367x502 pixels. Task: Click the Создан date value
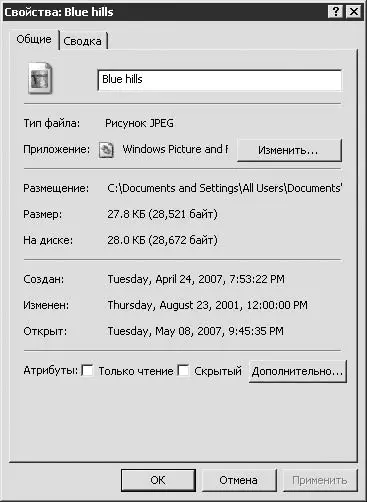[196, 279]
